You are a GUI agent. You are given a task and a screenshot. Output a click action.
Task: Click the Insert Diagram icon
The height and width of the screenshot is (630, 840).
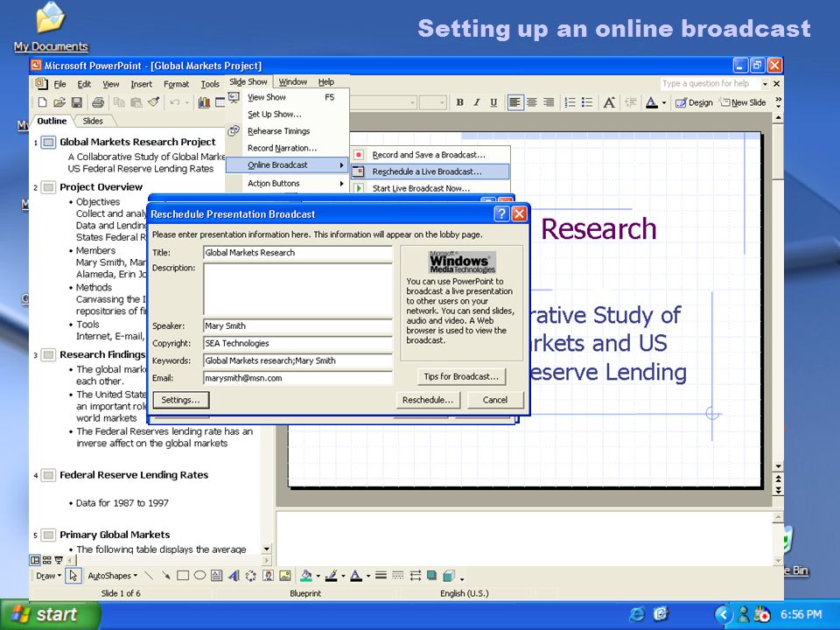(x=251, y=576)
